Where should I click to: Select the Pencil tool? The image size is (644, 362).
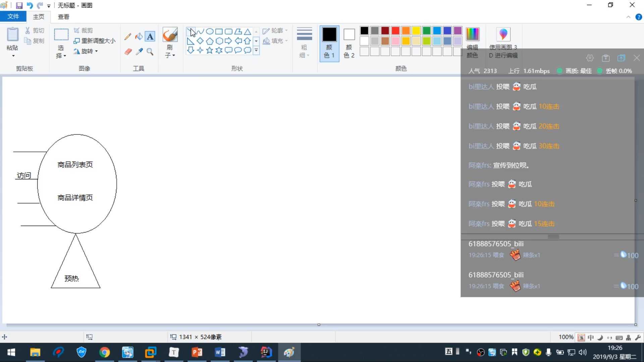click(127, 37)
